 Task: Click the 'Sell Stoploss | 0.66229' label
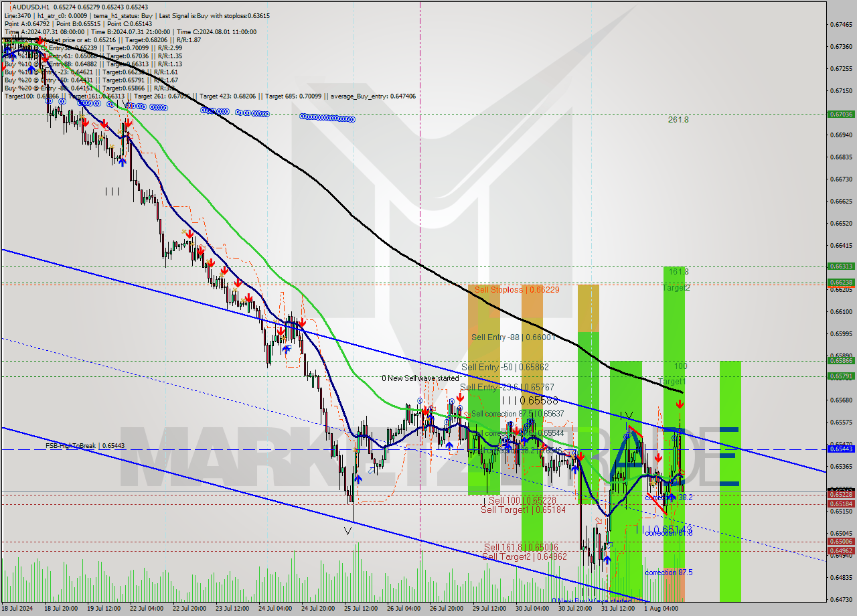coord(516,289)
